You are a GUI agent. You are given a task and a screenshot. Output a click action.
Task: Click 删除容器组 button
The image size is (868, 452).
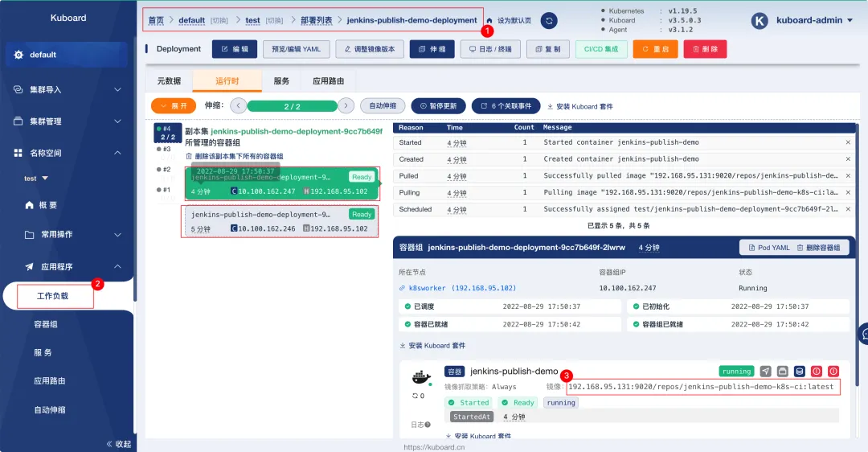[819, 248]
